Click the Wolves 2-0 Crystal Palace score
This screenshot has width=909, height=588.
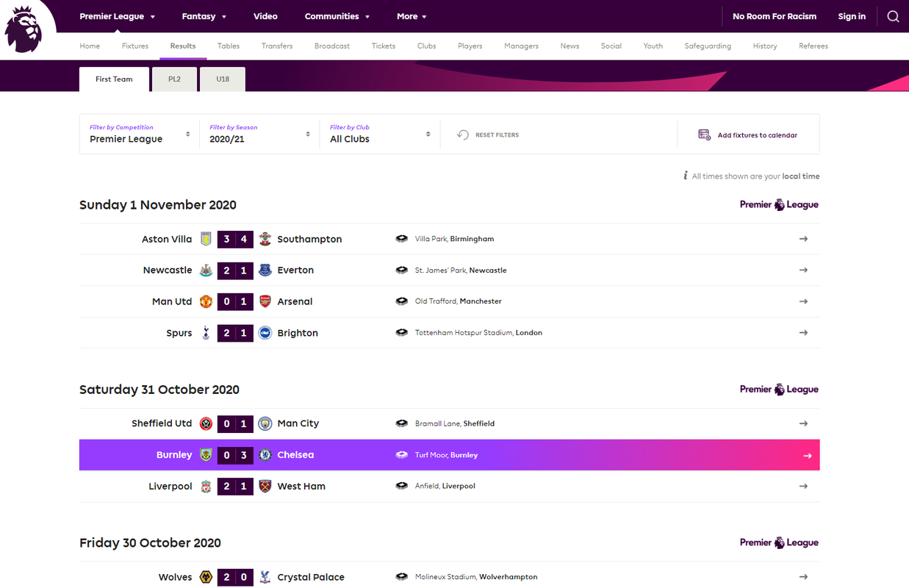click(235, 577)
